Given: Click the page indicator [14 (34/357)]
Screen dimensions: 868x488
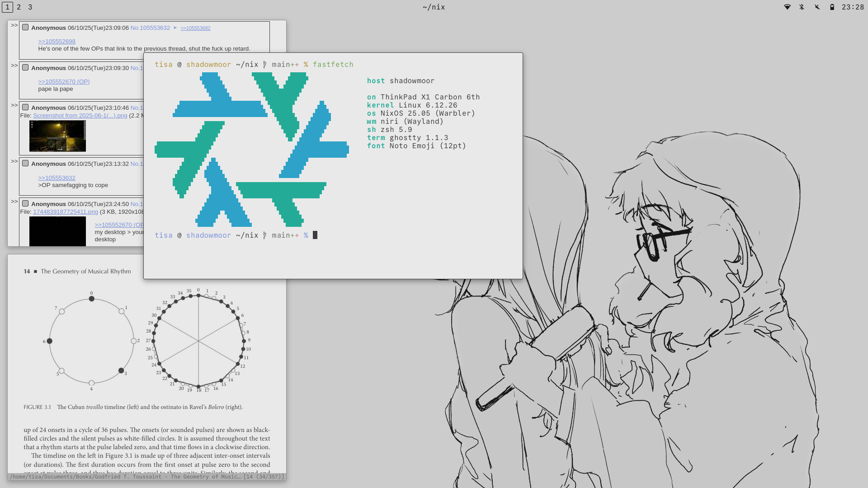Looking at the screenshot, I should pyautogui.click(x=264, y=477).
